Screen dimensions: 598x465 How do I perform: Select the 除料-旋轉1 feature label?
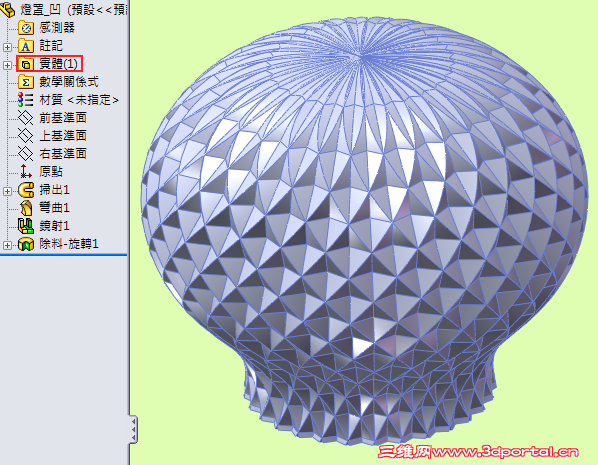(69, 244)
